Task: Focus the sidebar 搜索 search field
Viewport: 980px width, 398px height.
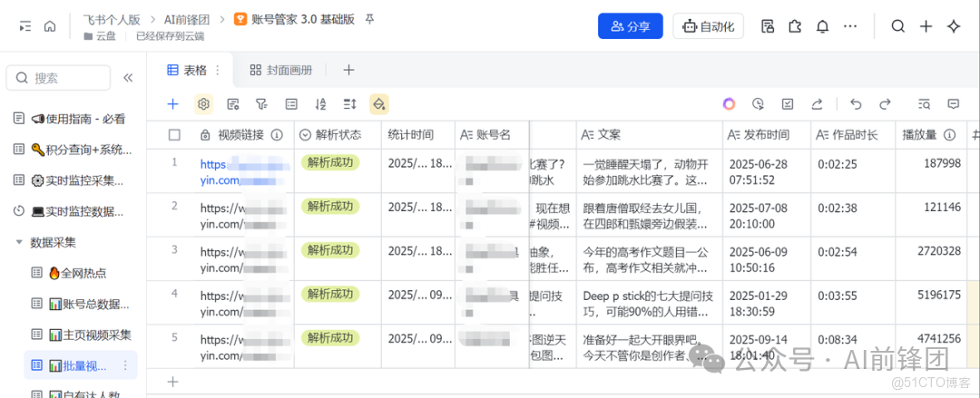Action: coord(58,78)
